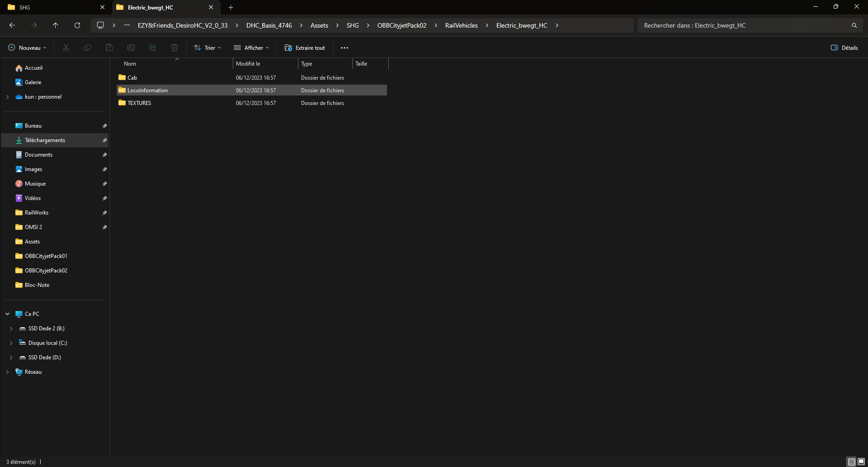Screen dimensions: 868x467
Task: Show hidden breadcrumb path folders
Action: point(127,25)
